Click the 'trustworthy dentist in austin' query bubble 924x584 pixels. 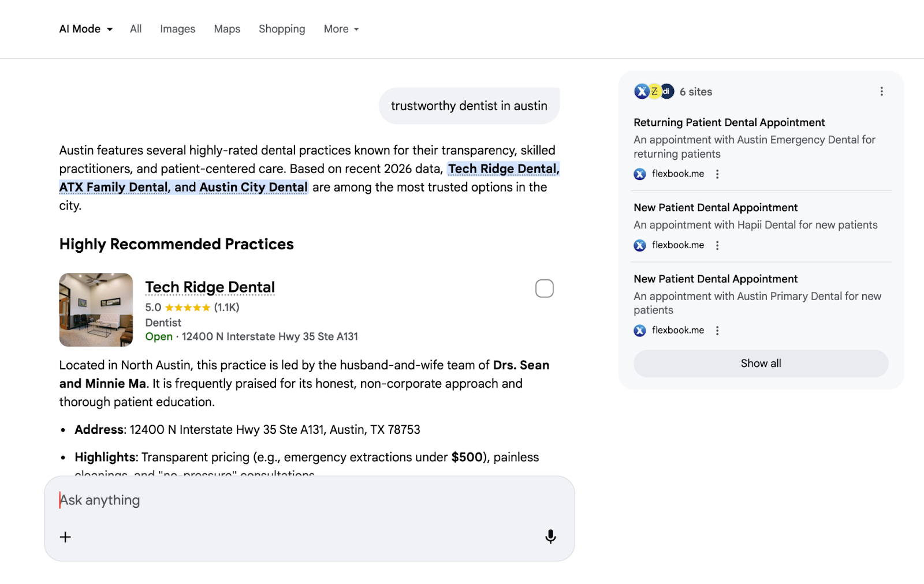[469, 106]
